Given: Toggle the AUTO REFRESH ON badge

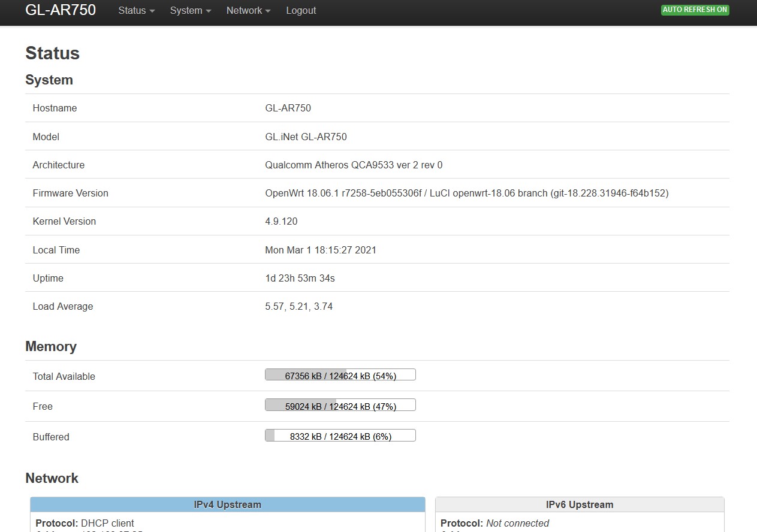Looking at the screenshot, I should click(695, 10).
